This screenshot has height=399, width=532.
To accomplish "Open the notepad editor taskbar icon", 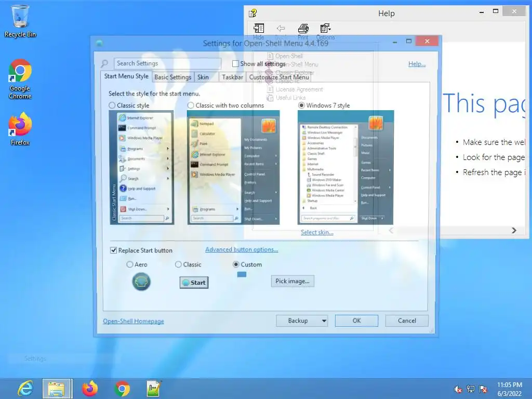I will point(154,389).
